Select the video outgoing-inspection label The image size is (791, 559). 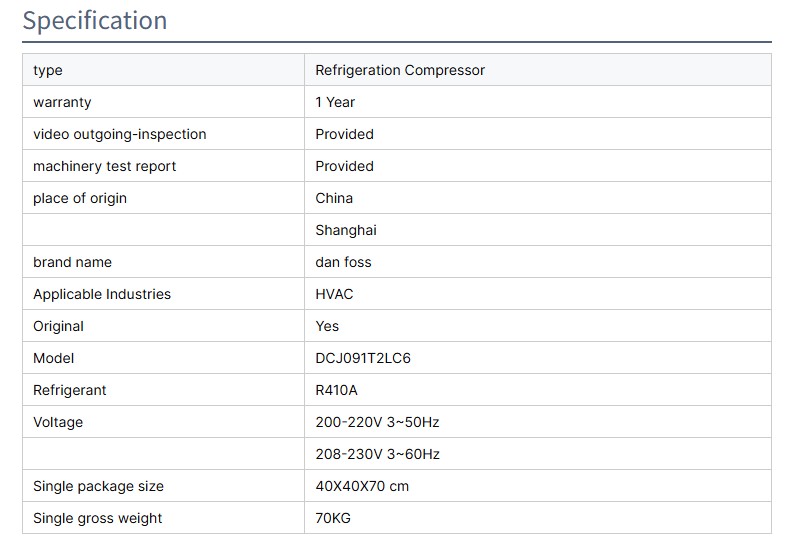pos(120,134)
